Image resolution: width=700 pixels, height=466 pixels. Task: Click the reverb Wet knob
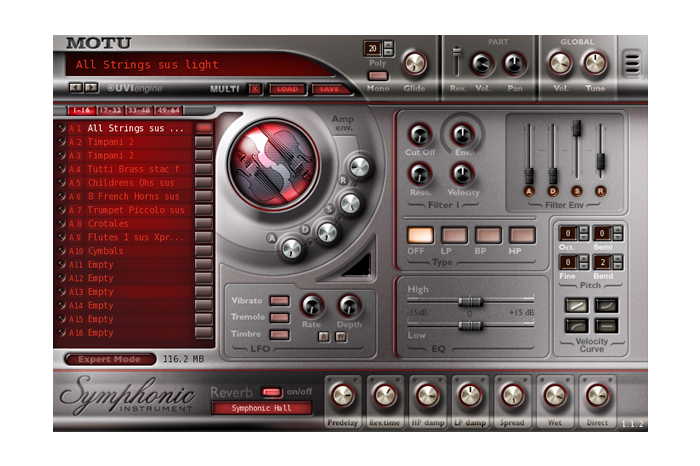pyautogui.click(x=555, y=396)
